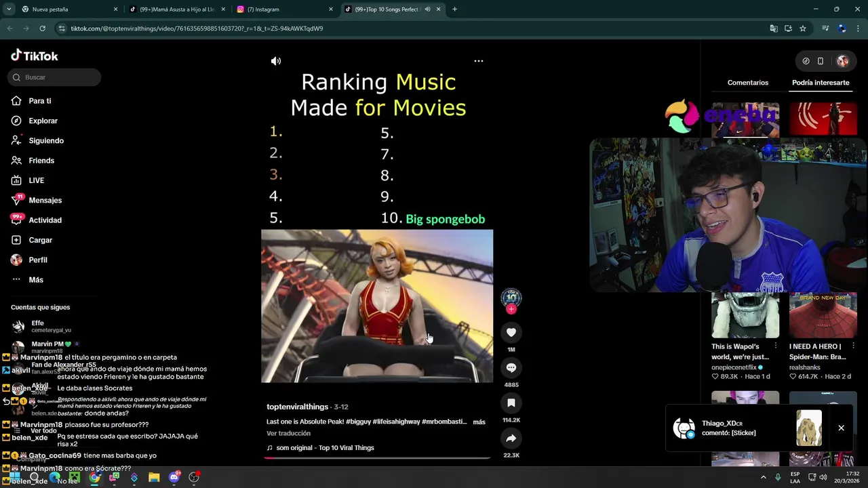The height and width of the screenshot is (488, 868).
Task: Focus the Buscar search field
Action: [x=54, y=77]
